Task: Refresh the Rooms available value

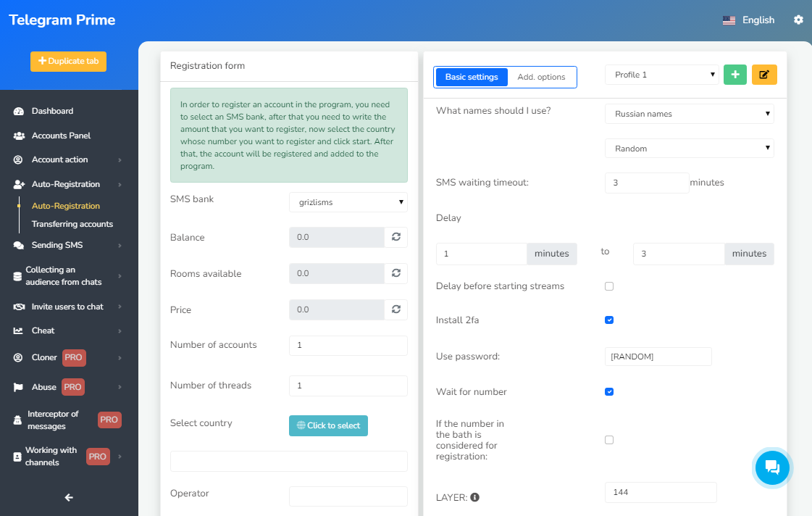Action: 396,274
